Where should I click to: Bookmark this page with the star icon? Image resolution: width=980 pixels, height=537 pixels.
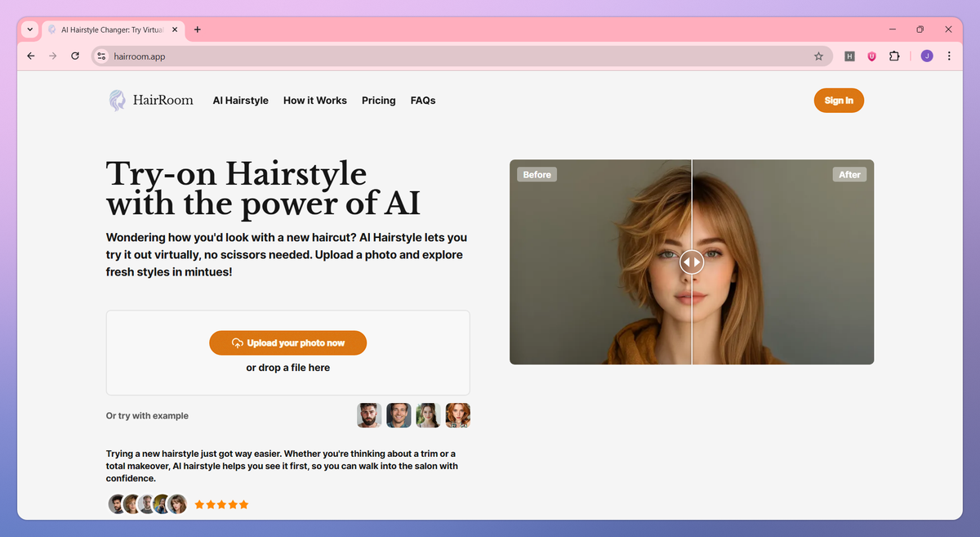[x=818, y=56]
